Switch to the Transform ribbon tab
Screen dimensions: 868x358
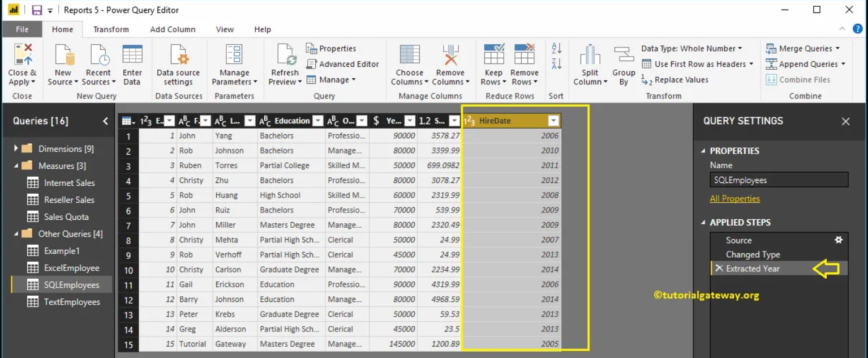click(x=111, y=29)
